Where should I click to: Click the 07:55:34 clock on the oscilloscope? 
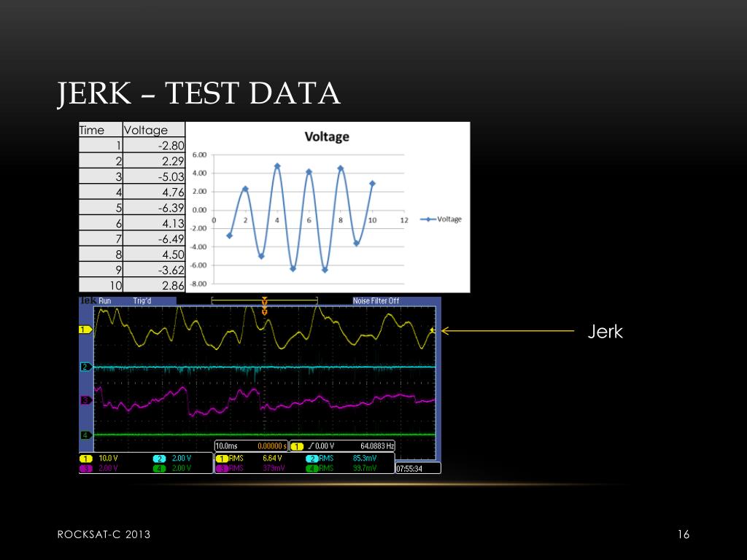[410, 469]
